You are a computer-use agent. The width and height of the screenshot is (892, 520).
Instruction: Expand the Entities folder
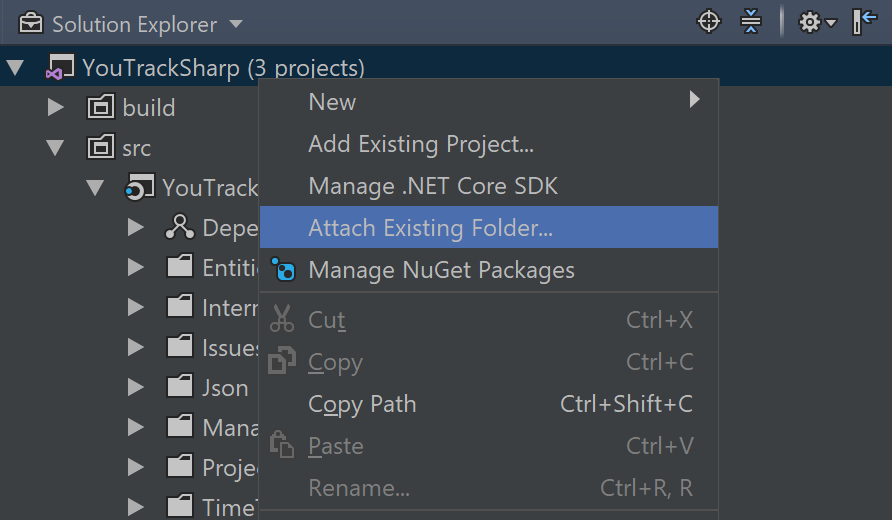click(135, 267)
